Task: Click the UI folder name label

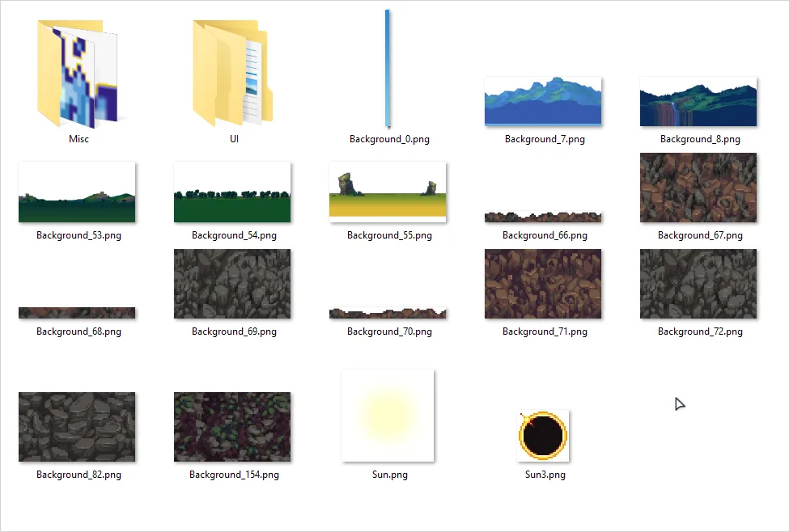Action: [x=234, y=139]
